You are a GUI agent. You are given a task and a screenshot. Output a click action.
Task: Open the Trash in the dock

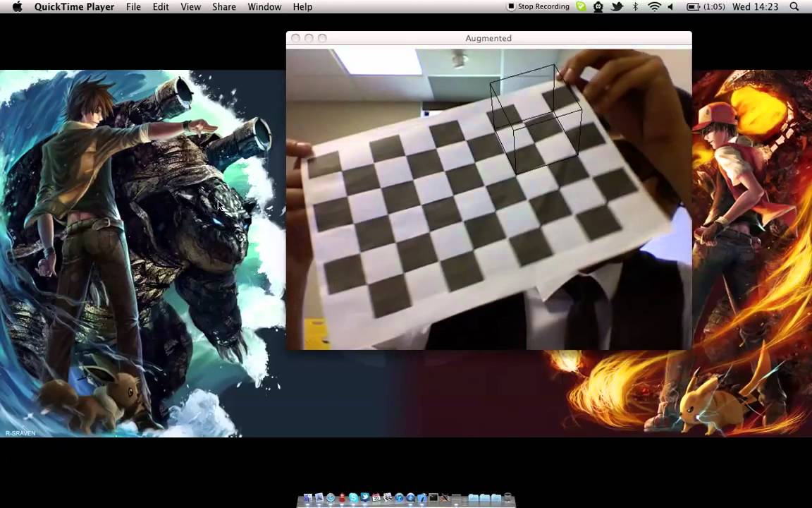(x=508, y=497)
